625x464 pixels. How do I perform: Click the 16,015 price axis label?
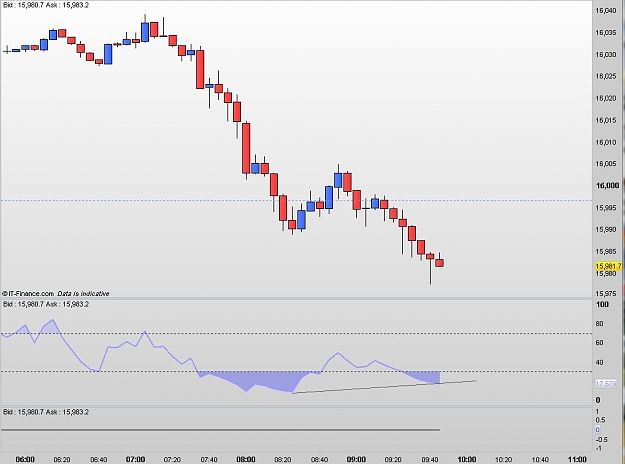[x=606, y=120]
